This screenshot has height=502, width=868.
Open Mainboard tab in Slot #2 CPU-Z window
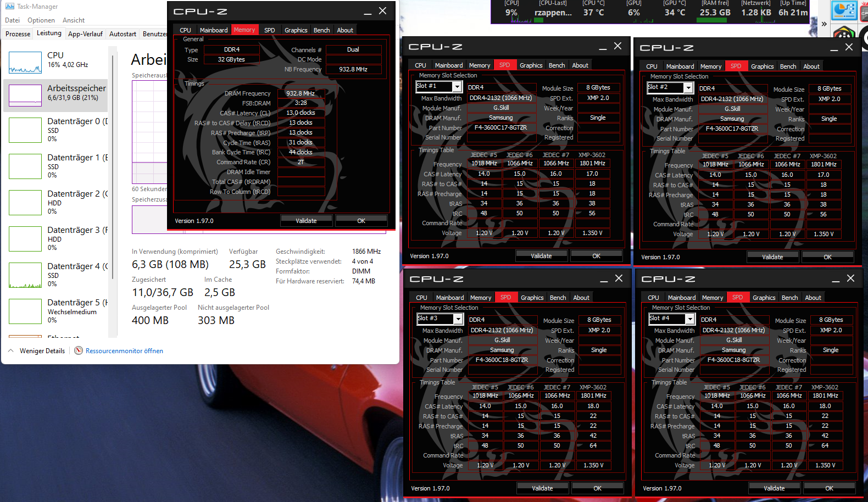click(680, 66)
